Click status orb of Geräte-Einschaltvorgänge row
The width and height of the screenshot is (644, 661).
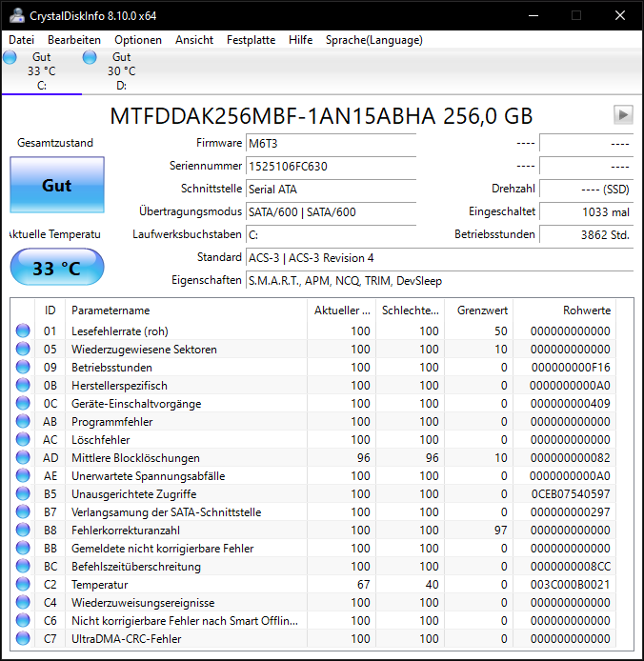tap(23, 404)
